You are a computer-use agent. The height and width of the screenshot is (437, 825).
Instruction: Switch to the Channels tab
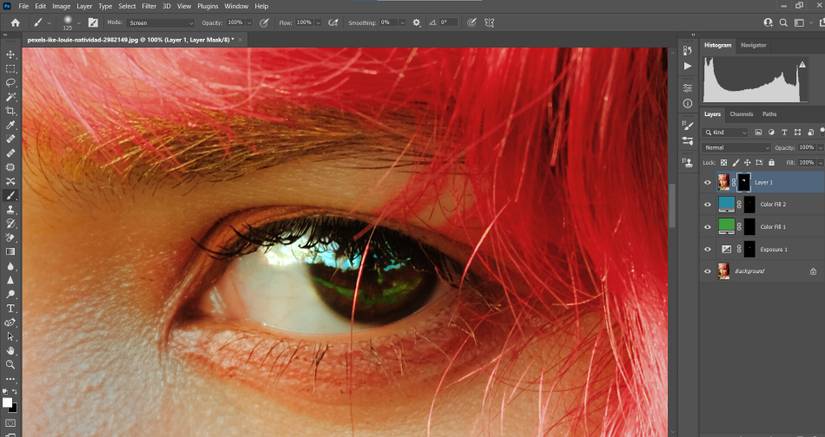click(741, 114)
